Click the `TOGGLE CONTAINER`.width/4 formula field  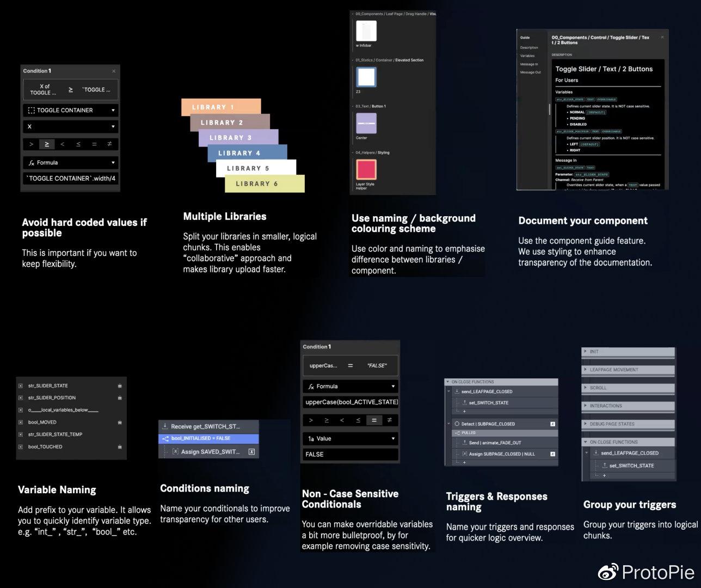pyautogui.click(x=71, y=179)
